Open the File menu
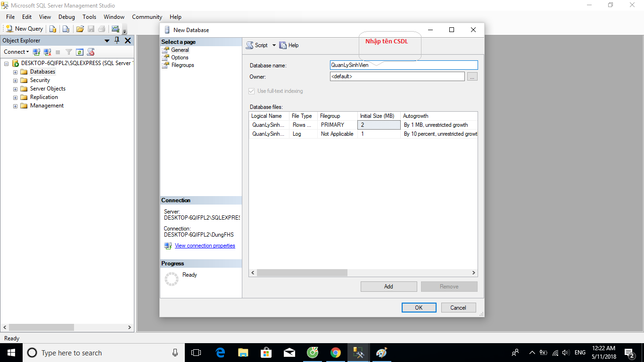This screenshot has width=644, height=362. [10, 16]
